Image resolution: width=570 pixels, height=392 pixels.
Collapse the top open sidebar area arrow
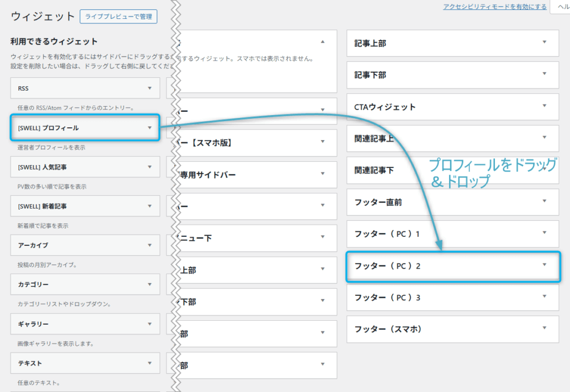[323, 42]
